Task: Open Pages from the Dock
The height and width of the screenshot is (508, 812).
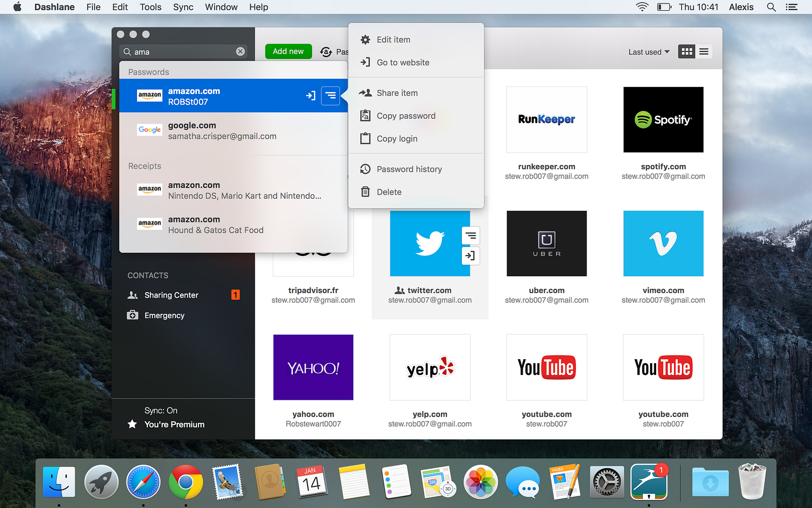Action: (565, 482)
